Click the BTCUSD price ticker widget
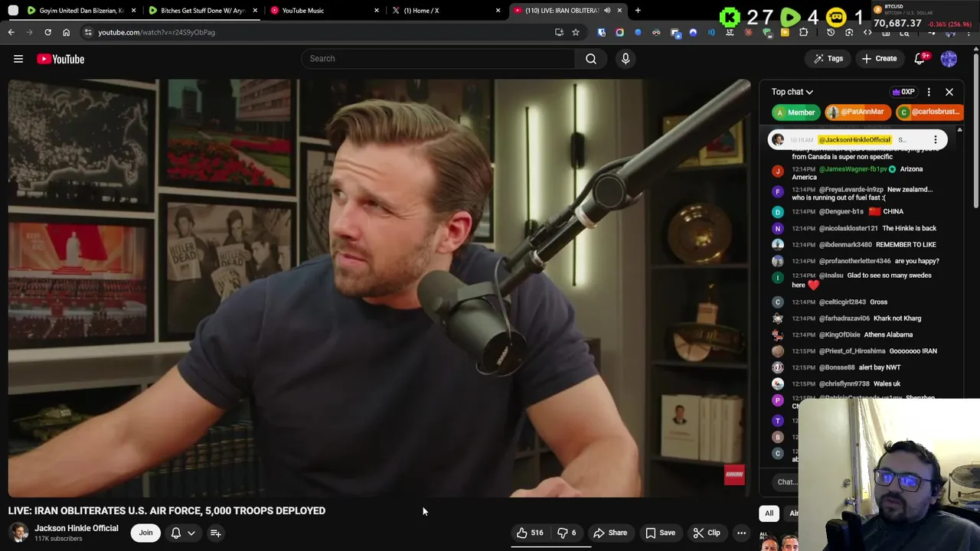The width and height of the screenshot is (980, 551). 923,15
